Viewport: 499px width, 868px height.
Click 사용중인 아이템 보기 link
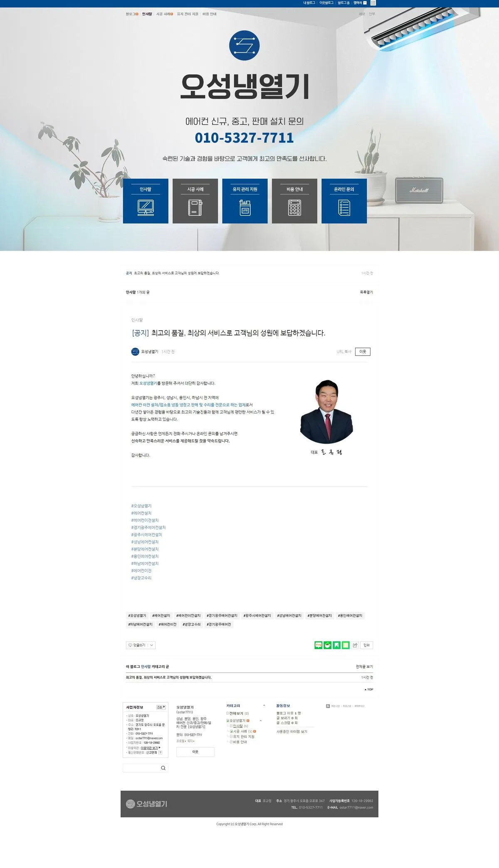[292, 732]
